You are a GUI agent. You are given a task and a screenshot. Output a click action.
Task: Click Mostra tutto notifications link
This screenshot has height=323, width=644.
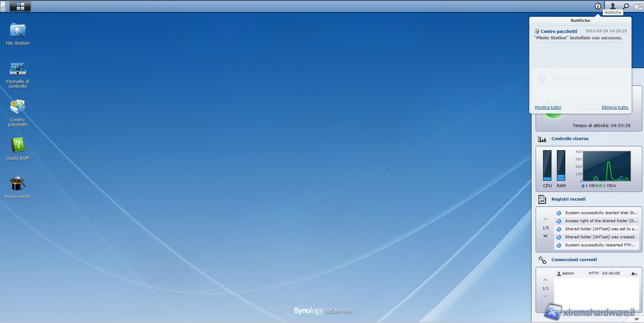click(548, 108)
